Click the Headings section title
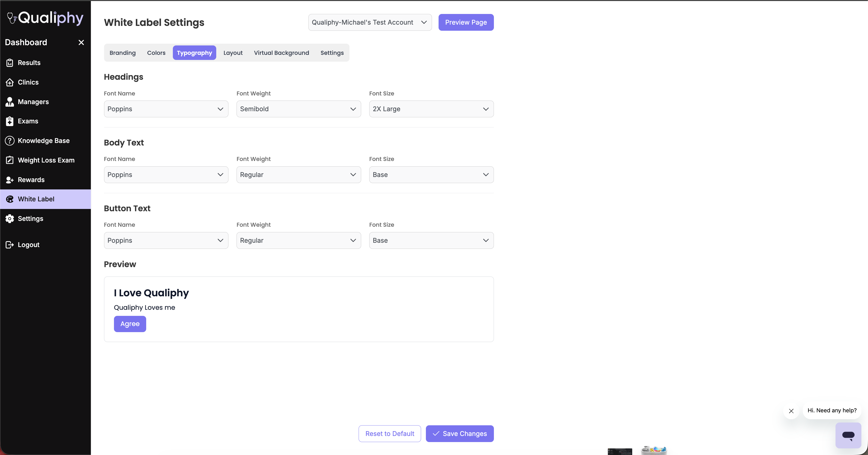This screenshot has width=868, height=455. coord(124,77)
